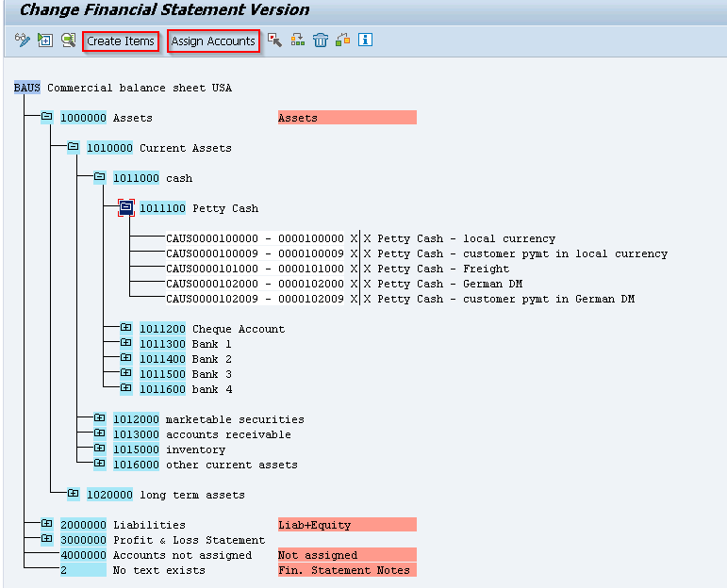The image size is (727, 588).
Task: Select the BAUS root version key
Action: [27, 88]
